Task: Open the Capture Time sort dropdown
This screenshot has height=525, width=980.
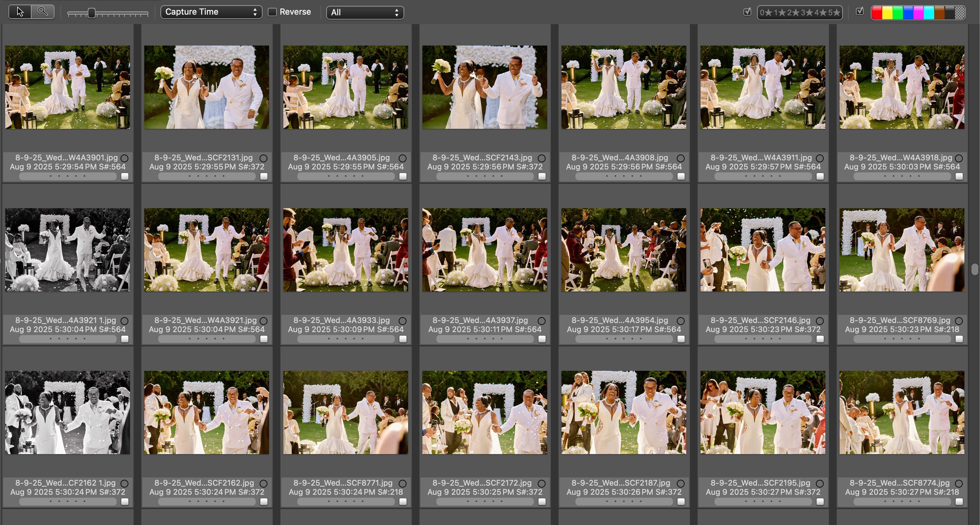Action: pyautogui.click(x=211, y=12)
